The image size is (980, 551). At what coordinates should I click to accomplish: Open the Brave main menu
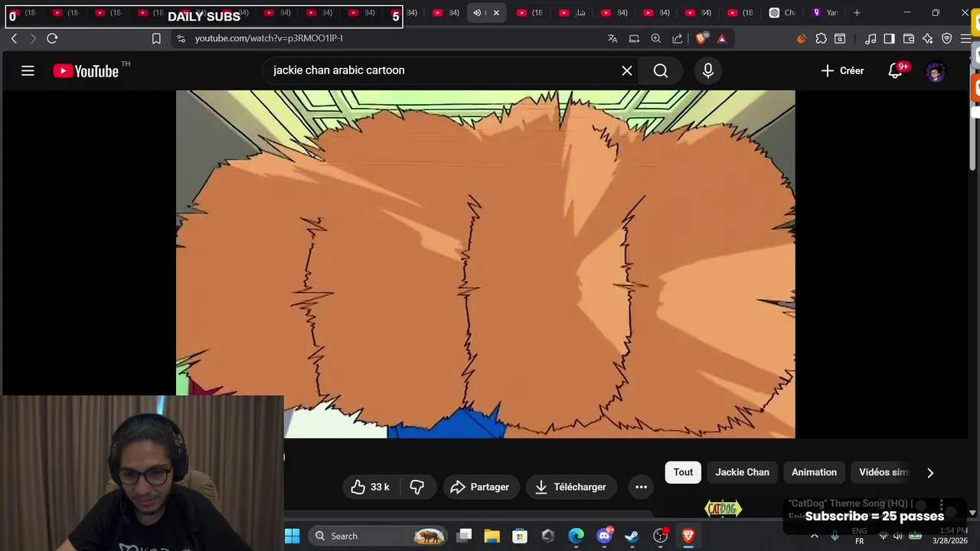coord(965,38)
